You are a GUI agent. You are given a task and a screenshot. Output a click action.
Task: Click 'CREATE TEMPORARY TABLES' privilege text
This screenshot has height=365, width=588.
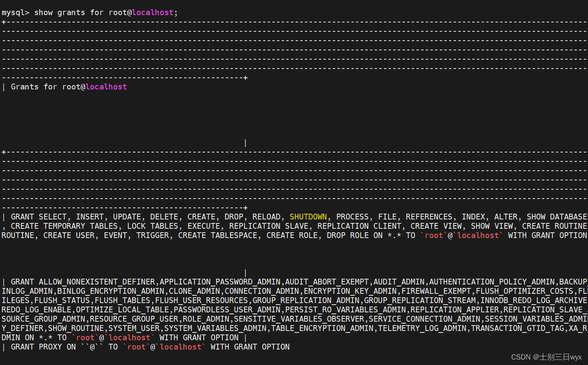click(x=64, y=226)
